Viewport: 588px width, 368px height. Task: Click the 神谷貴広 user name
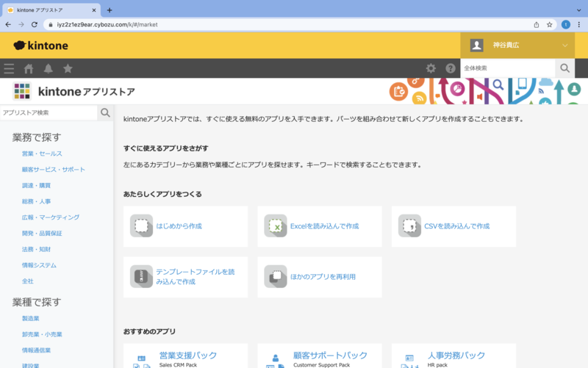click(506, 46)
